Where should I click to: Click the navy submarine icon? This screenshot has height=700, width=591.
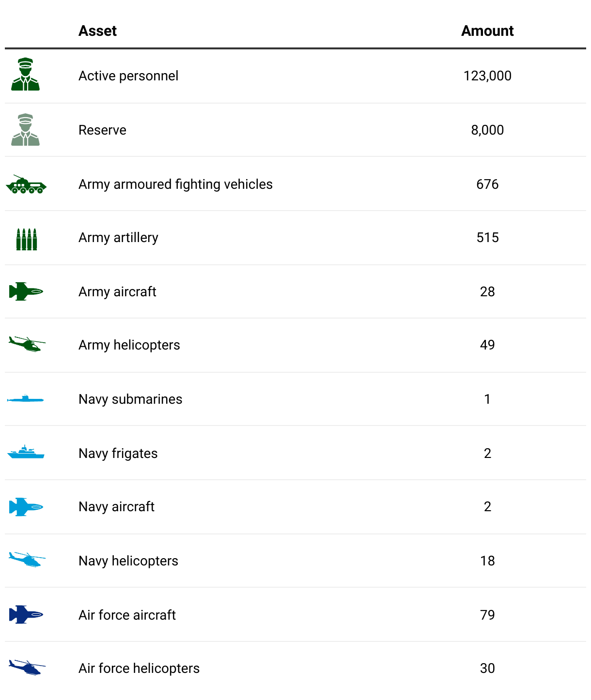26,399
